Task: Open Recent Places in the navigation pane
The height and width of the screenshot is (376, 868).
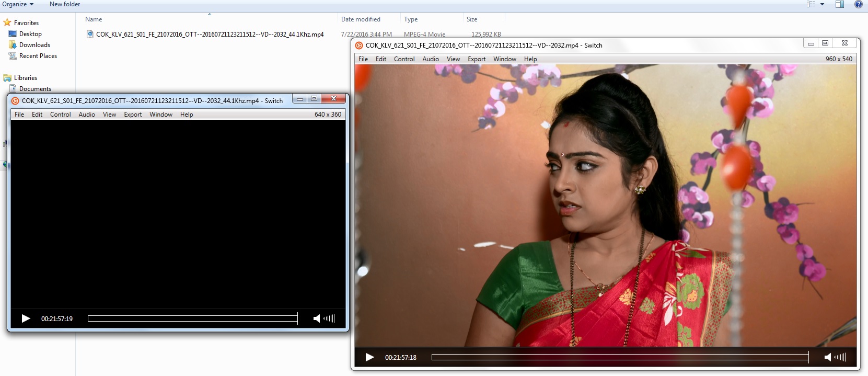Action: coord(38,56)
